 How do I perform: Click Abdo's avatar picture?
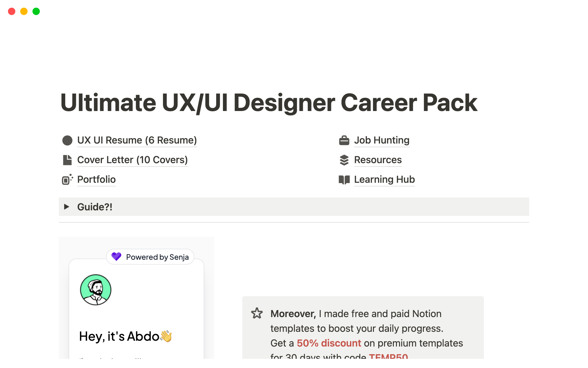[96, 290]
